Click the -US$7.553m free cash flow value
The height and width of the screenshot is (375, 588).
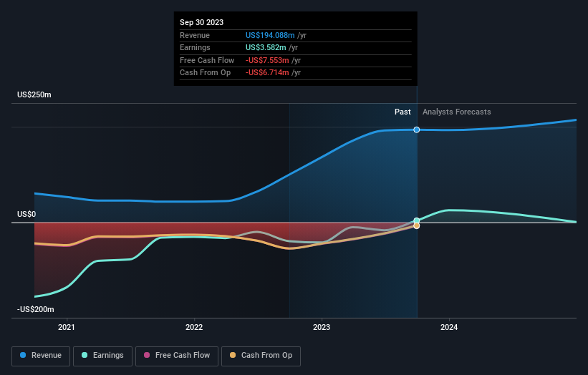pos(267,60)
